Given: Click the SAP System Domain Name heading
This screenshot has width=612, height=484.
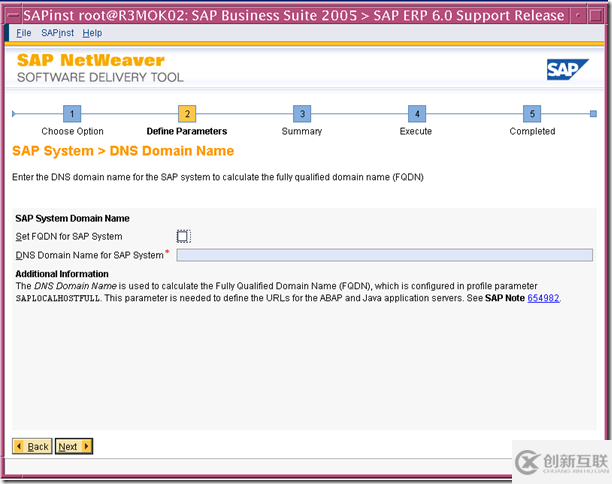Looking at the screenshot, I should coord(73,218).
